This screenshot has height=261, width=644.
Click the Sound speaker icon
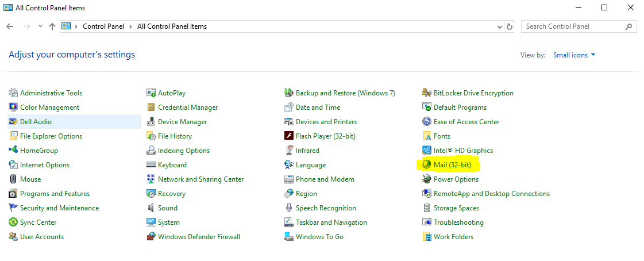(151, 208)
